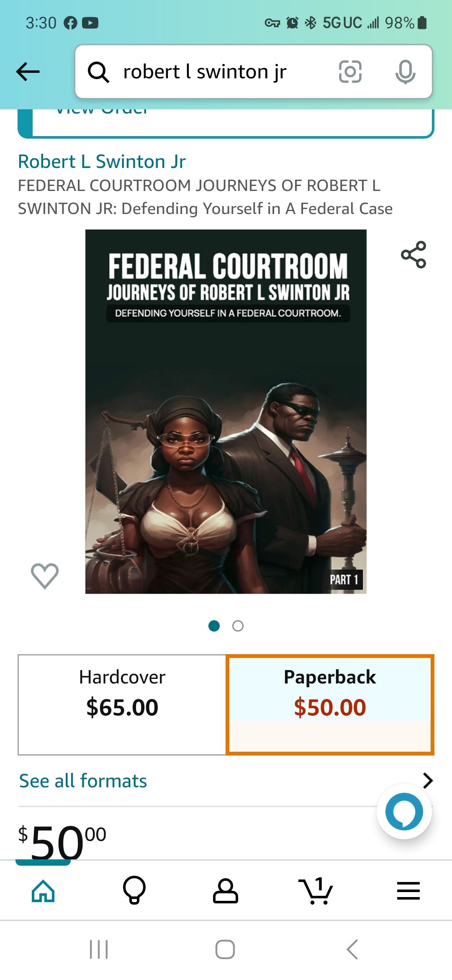The image size is (452, 980).
Task: Add book to wish list heart
Action: point(45,576)
